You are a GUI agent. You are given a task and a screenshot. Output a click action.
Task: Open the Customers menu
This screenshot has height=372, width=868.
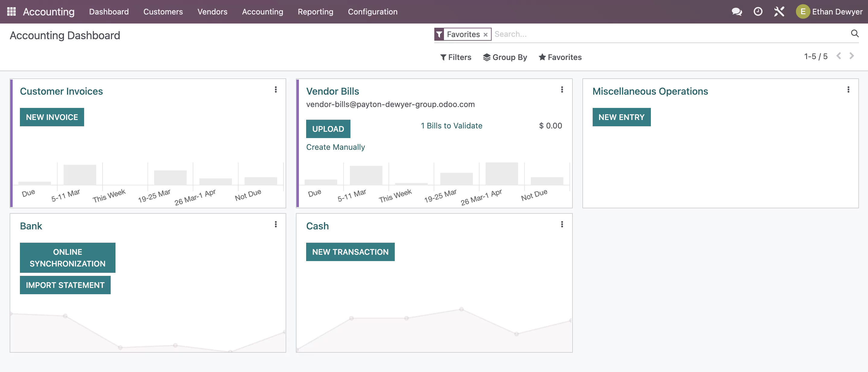coord(163,11)
